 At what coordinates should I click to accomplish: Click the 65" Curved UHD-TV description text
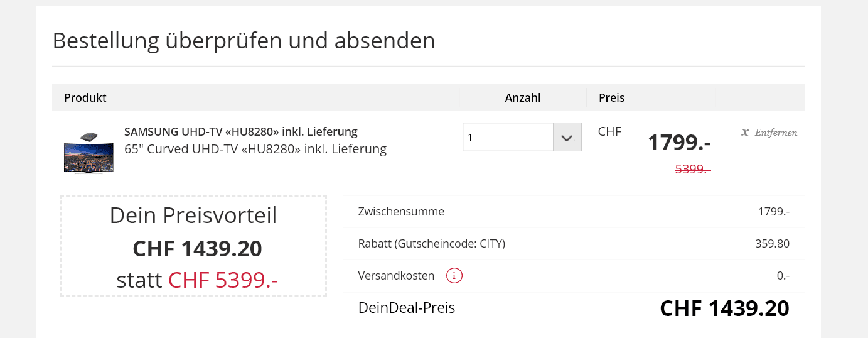pyautogui.click(x=255, y=150)
